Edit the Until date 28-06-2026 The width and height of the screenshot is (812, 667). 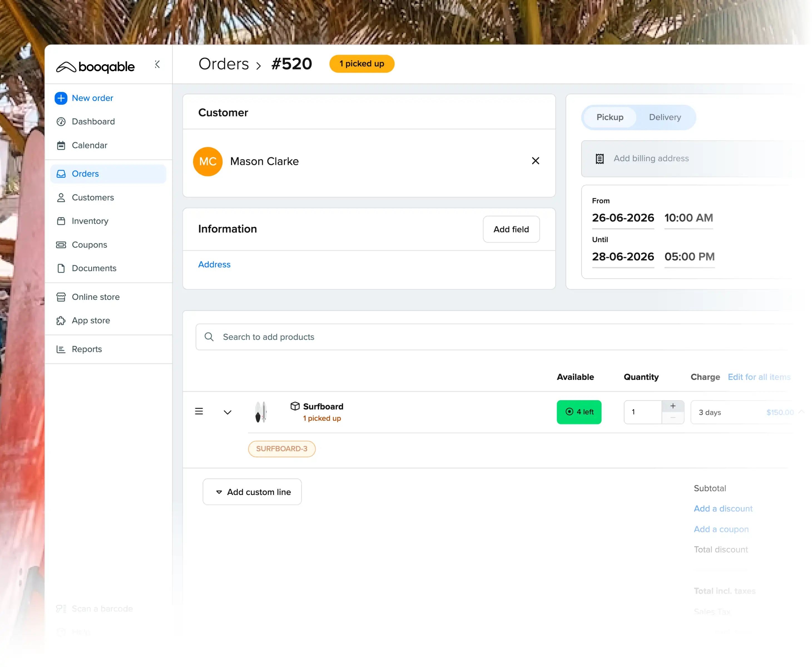pos(623,257)
